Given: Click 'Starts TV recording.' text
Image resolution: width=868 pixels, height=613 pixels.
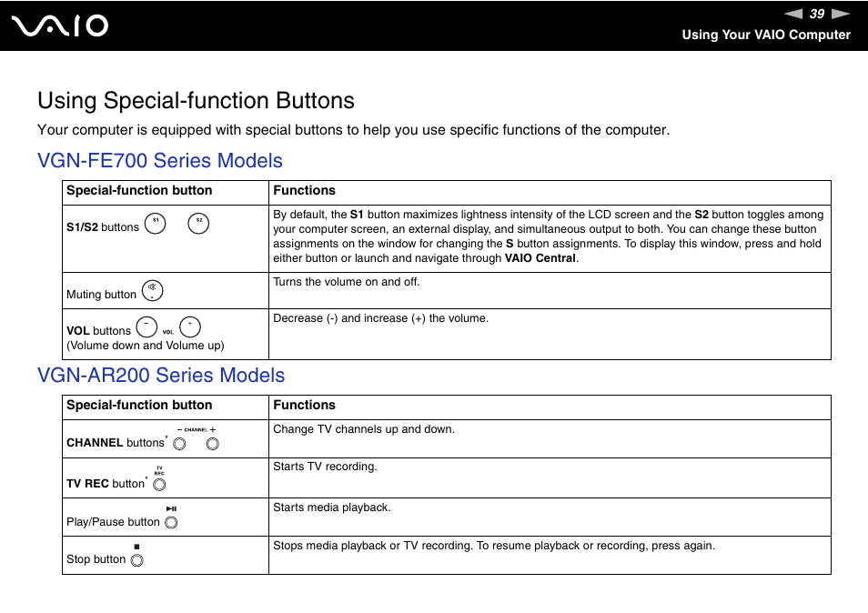Looking at the screenshot, I should pyautogui.click(x=325, y=467).
